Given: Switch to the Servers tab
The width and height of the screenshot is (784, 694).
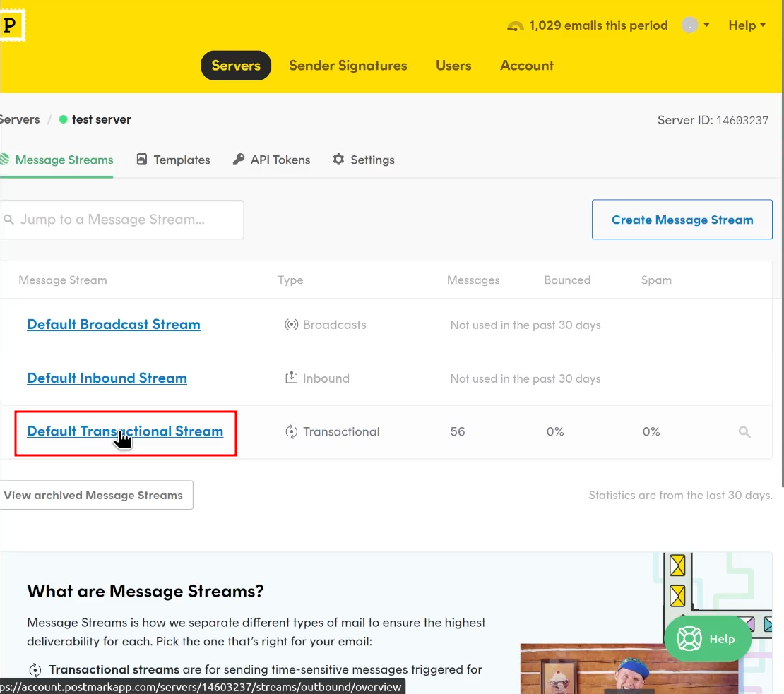Looking at the screenshot, I should point(236,66).
